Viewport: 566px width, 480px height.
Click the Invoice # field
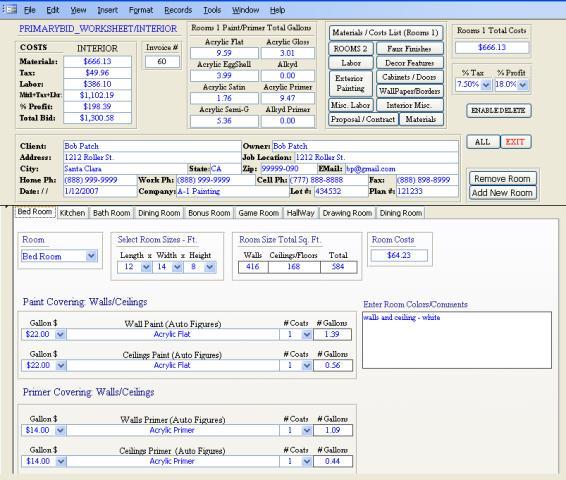pos(162,61)
